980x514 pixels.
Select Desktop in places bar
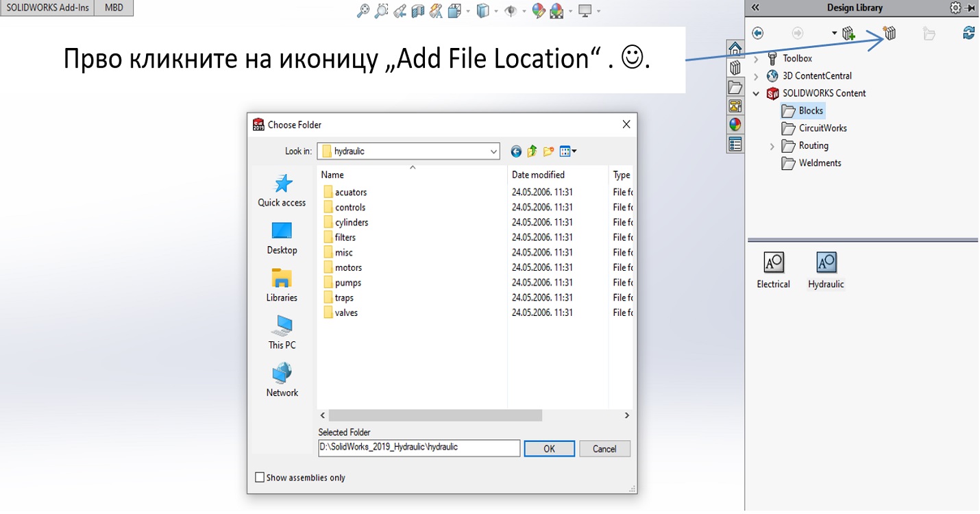pyautogui.click(x=282, y=238)
